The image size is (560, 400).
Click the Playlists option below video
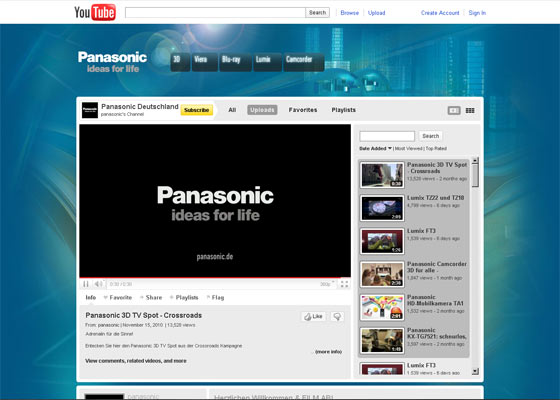(x=184, y=298)
